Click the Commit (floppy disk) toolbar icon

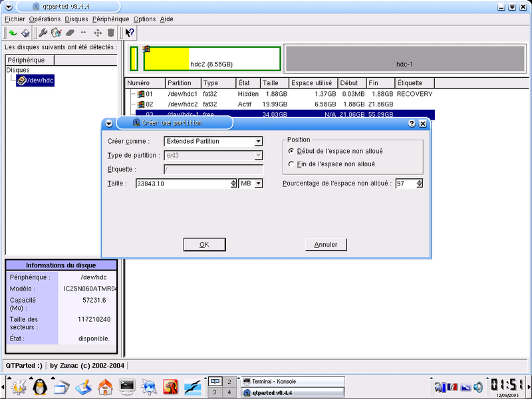click(x=26, y=33)
